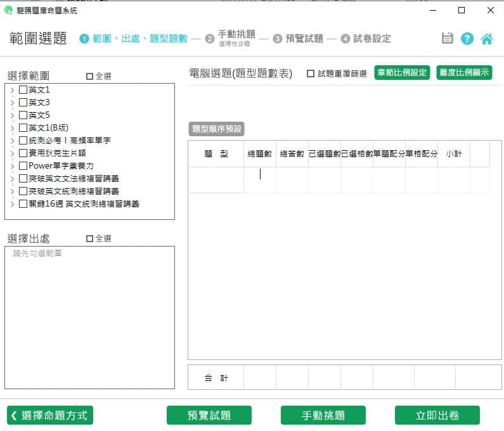Select the 英文5 tree label

coord(39,115)
